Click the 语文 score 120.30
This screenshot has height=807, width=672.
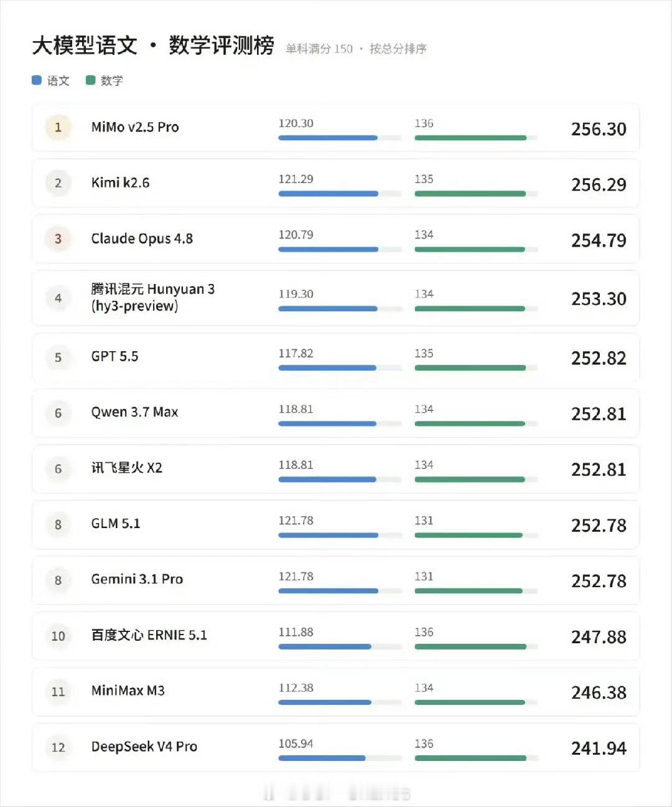(x=296, y=123)
